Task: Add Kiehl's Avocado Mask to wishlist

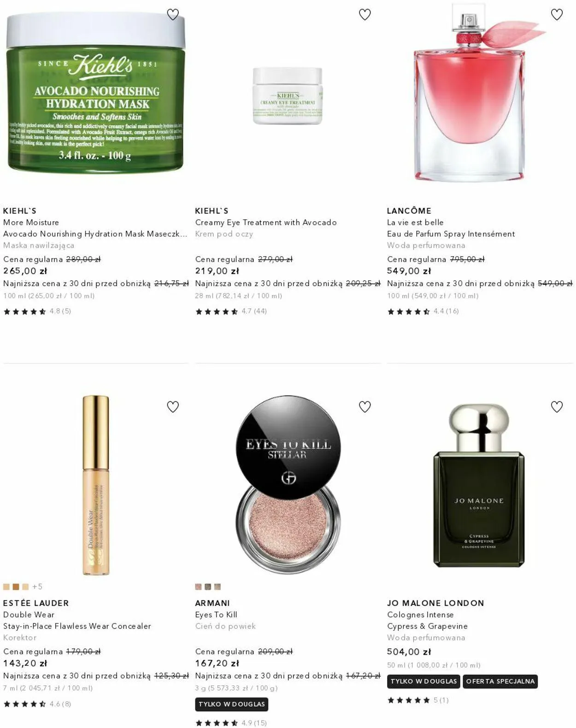Action: coord(173,15)
